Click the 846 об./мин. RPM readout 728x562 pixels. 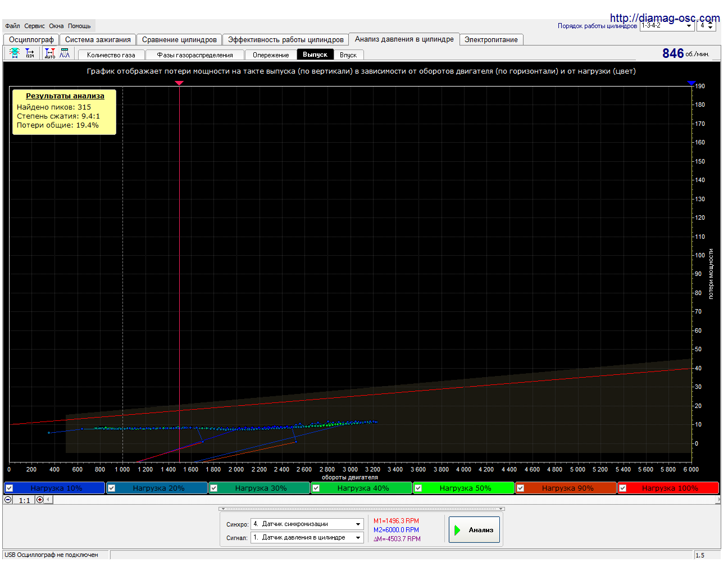(x=685, y=53)
